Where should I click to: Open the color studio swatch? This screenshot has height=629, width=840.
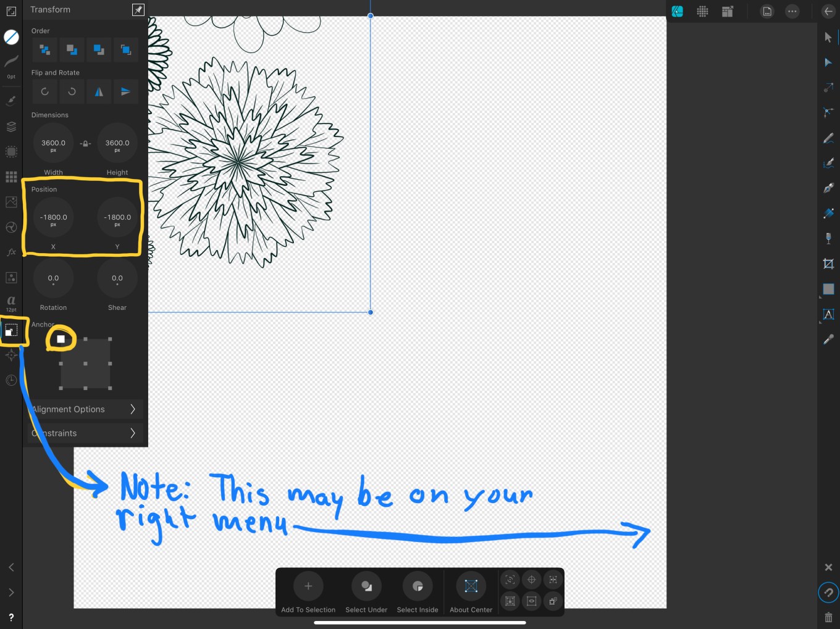[11, 37]
